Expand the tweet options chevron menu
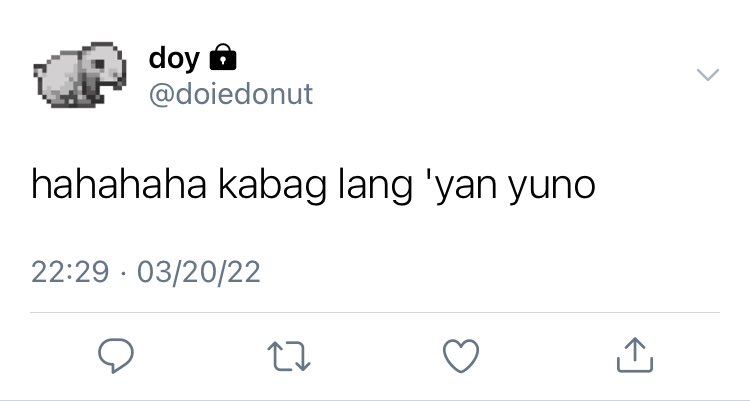Image resolution: width=750 pixels, height=401 pixels. 708,75
